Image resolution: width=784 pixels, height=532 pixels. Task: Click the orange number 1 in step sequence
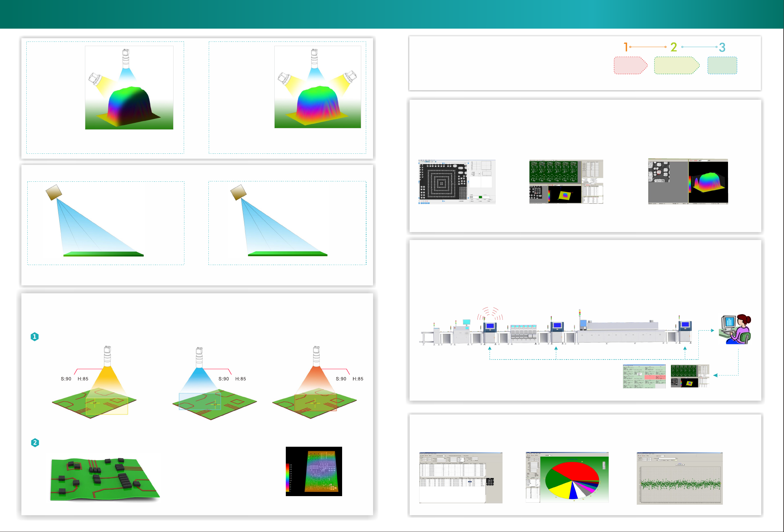pos(626,47)
